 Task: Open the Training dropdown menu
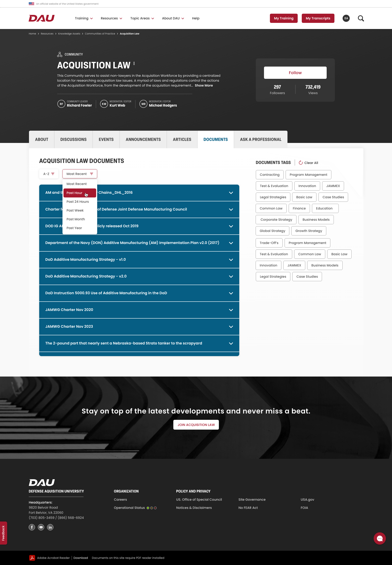(84, 18)
